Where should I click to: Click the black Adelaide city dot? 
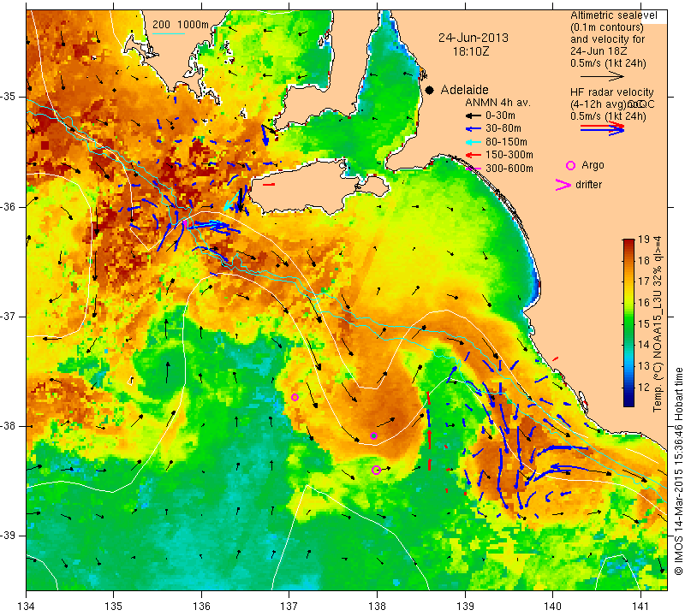[430, 90]
